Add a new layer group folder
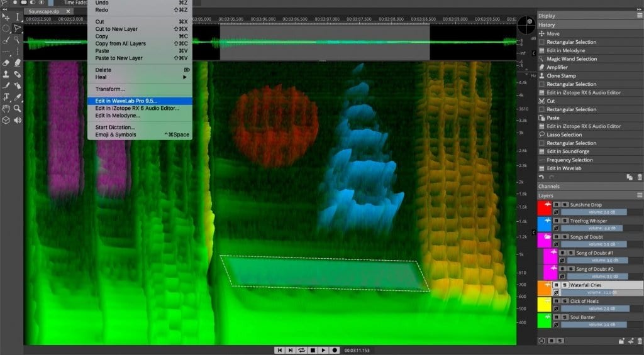Viewport: 644px width, 355px height. coord(621,341)
